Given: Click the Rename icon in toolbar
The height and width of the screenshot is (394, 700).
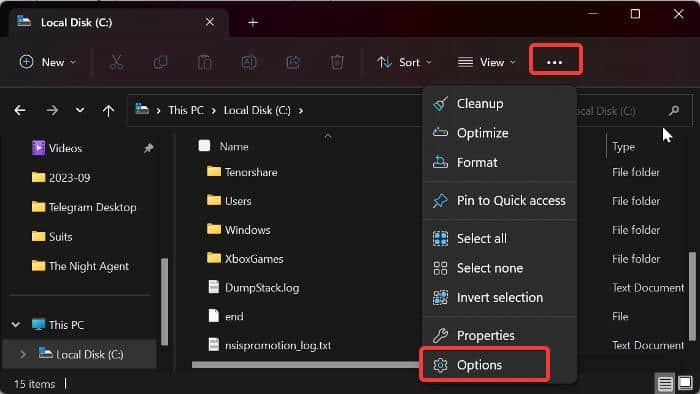Looking at the screenshot, I should [x=249, y=62].
